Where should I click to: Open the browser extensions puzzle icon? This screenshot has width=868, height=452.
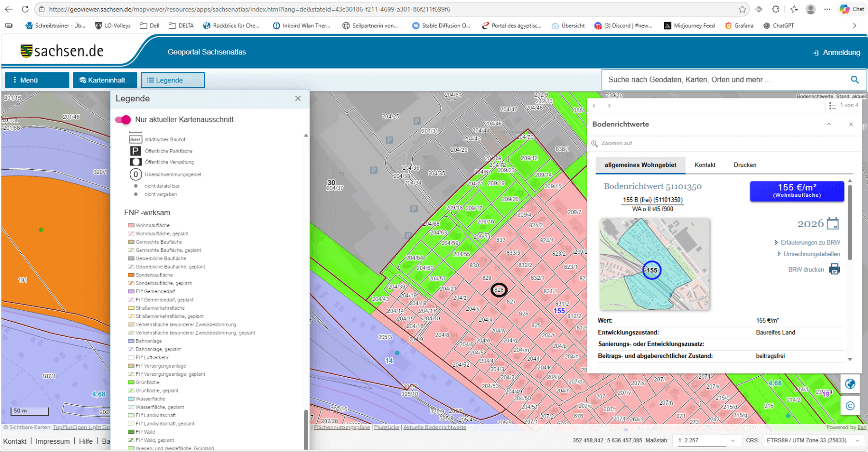pos(775,9)
